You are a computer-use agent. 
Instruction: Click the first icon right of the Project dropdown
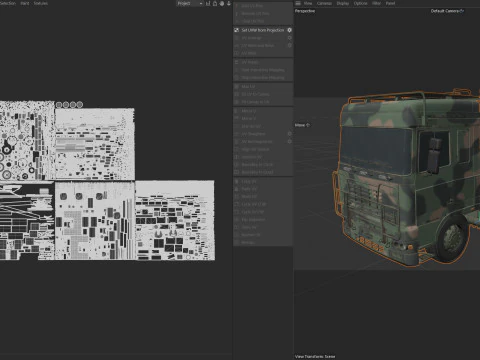pos(208,3)
